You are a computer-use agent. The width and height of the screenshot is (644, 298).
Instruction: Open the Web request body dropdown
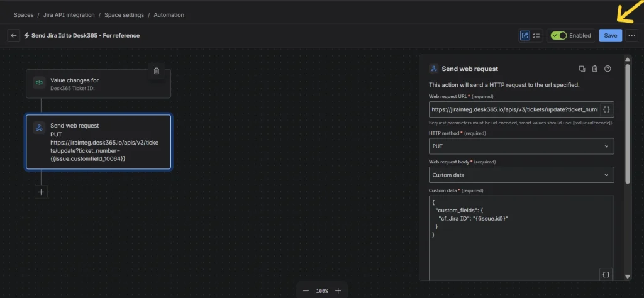click(x=521, y=175)
